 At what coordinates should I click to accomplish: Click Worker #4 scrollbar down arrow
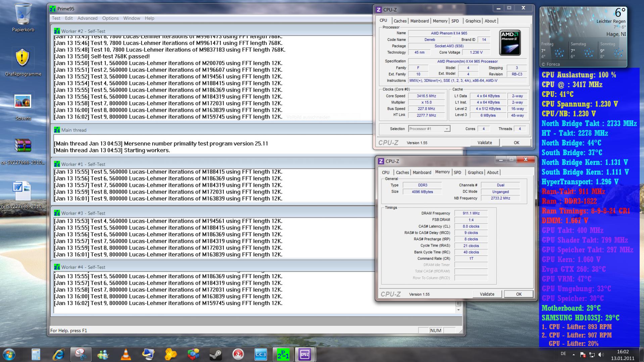(x=458, y=310)
